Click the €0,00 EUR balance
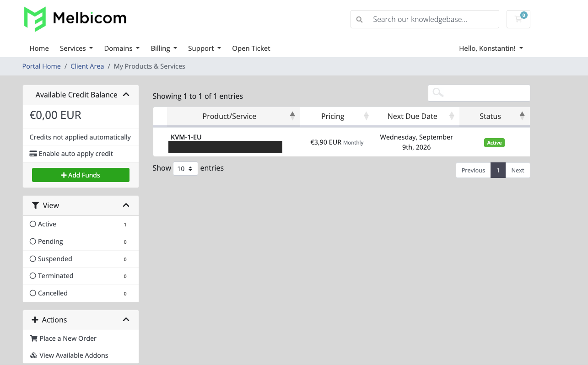The image size is (588, 365). coord(55,115)
